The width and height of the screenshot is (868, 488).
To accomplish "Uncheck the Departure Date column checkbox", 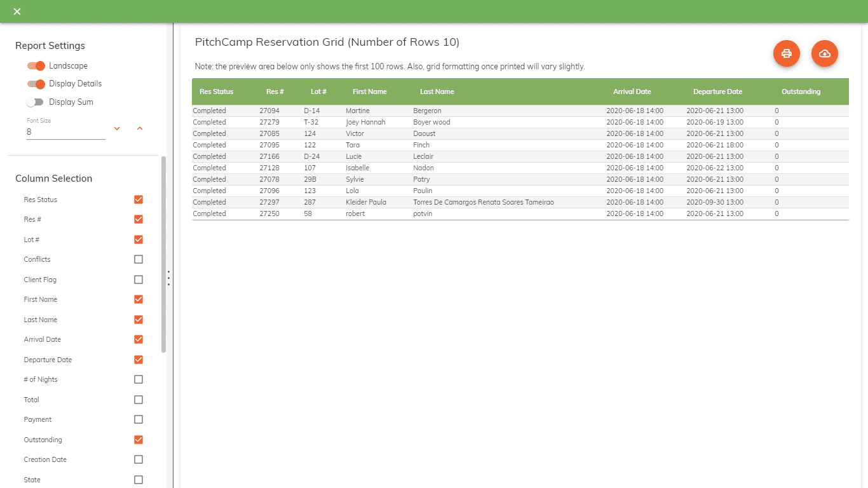I will pyautogui.click(x=139, y=360).
